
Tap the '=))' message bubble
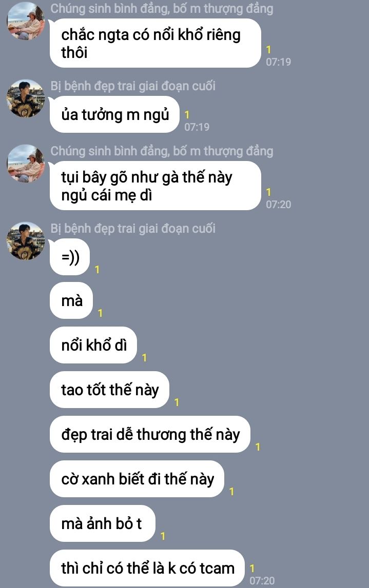(70, 257)
